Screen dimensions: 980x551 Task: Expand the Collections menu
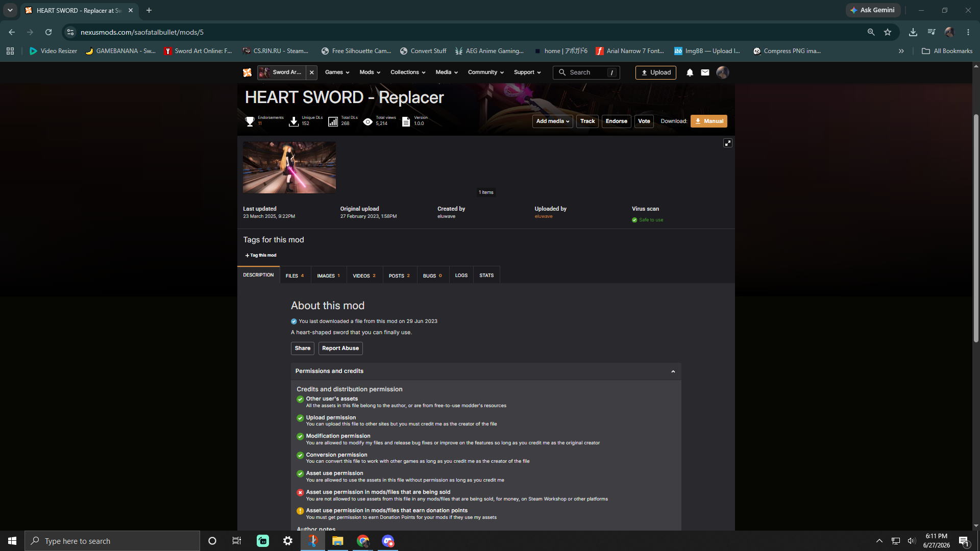point(408,72)
